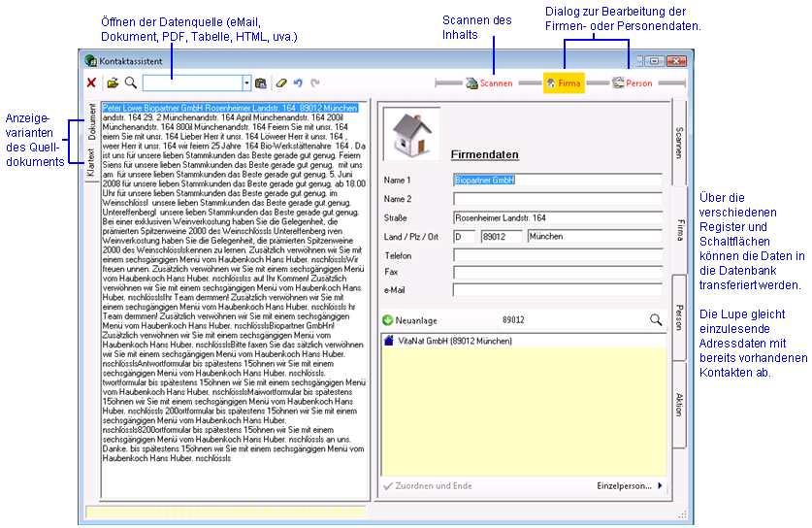The image size is (812, 528).
Task: Click the toolbar combo box text field
Action: (x=193, y=82)
